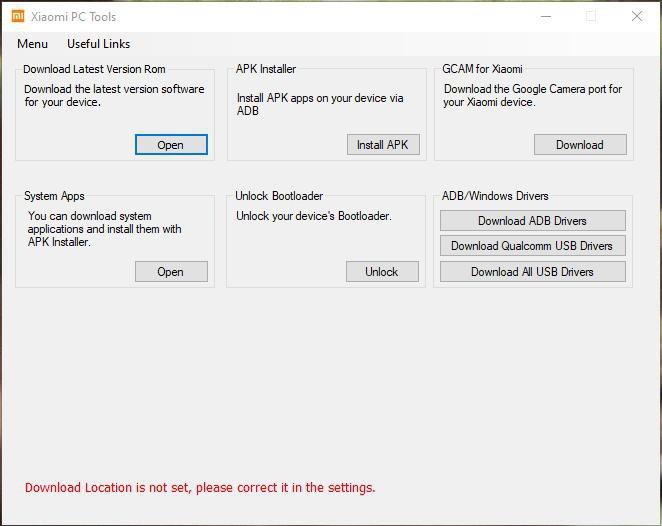662x526 pixels.
Task: Click 'You can download system applications' description
Action: click(105, 229)
